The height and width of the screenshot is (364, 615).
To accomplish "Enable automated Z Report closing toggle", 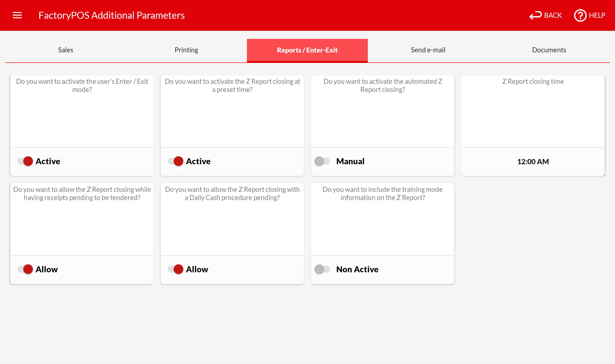I will click(322, 161).
